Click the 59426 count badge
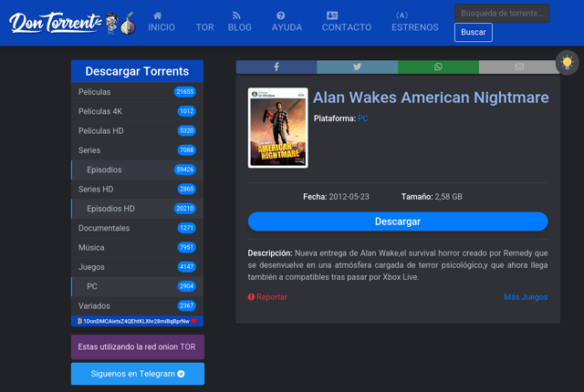The width and height of the screenshot is (584, 392). (184, 170)
